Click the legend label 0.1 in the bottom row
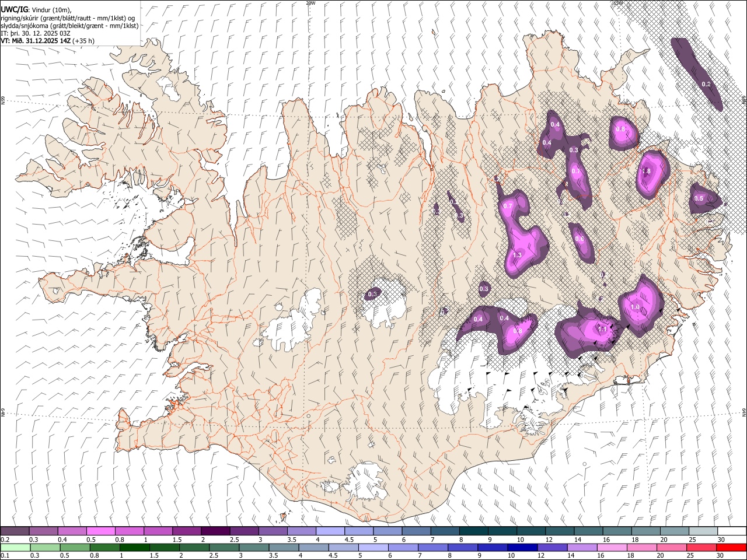This screenshot has height=560, width=747. click(x=5, y=556)
